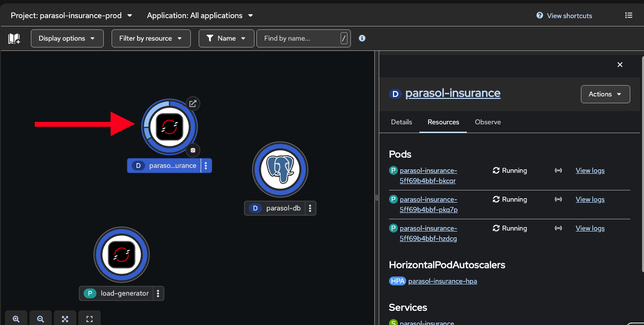644x325 pixels.
Task: Open the Actions menu for parasol-insurance
Action: [605, 94]
